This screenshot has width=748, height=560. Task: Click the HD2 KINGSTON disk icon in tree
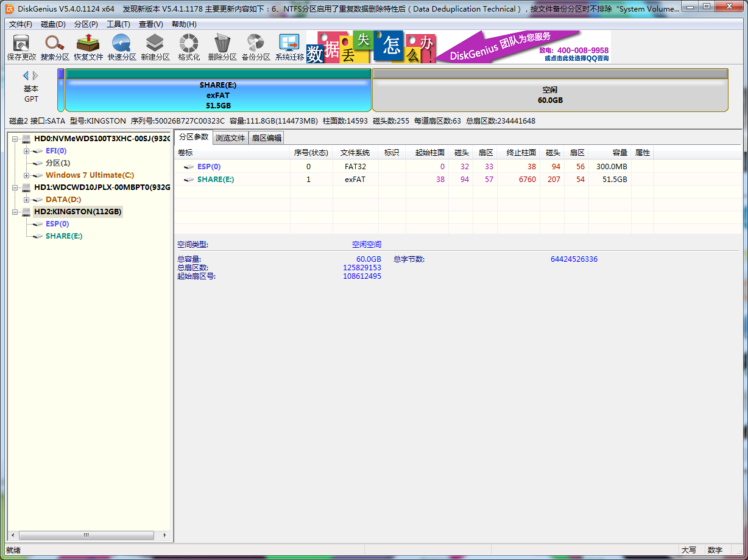[x=26, y=212]
